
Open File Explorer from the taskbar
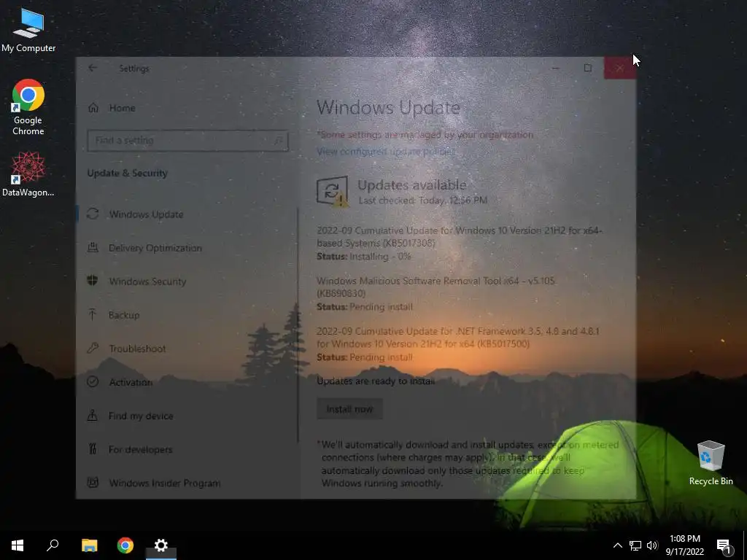[x=89, y=545]
